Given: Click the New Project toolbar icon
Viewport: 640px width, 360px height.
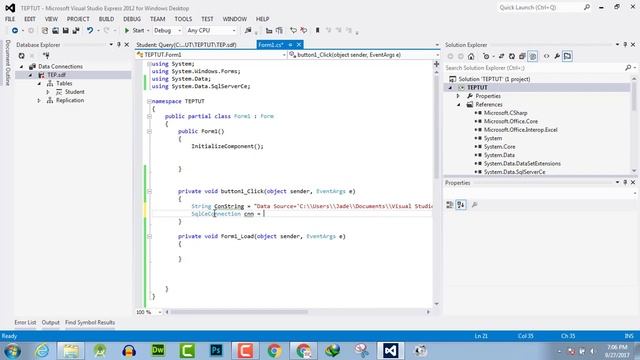Looking at the screenshot, I should tap(45, 31).
